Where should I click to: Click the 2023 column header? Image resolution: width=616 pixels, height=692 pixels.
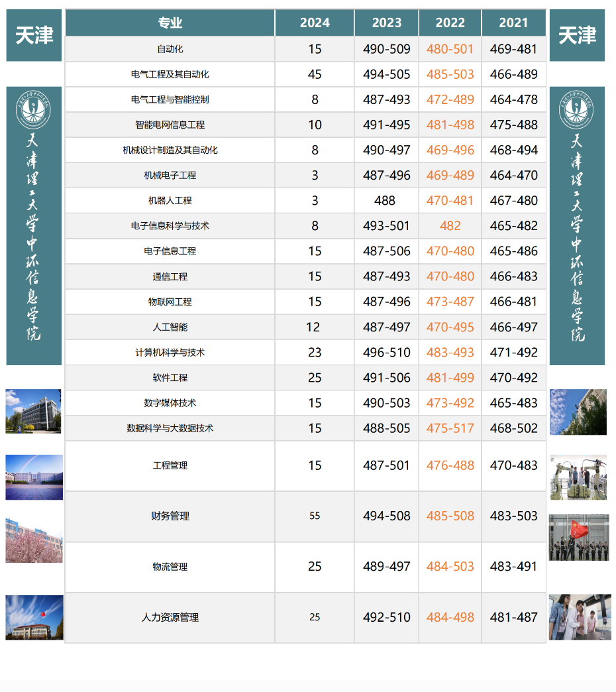387,23
